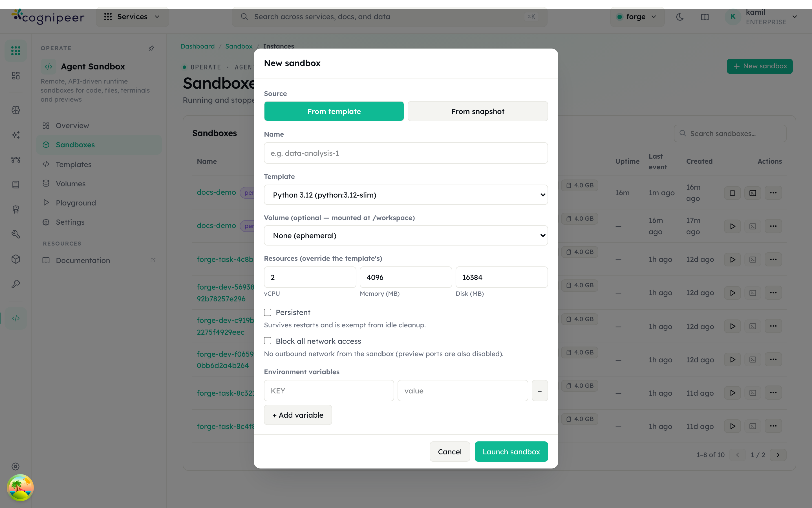Pin the Operate sidebar panel
Screen dimensions: 812x508
coord(151,48)
